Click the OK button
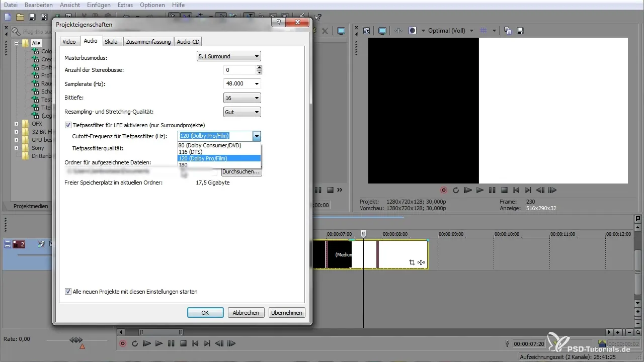 205,312
